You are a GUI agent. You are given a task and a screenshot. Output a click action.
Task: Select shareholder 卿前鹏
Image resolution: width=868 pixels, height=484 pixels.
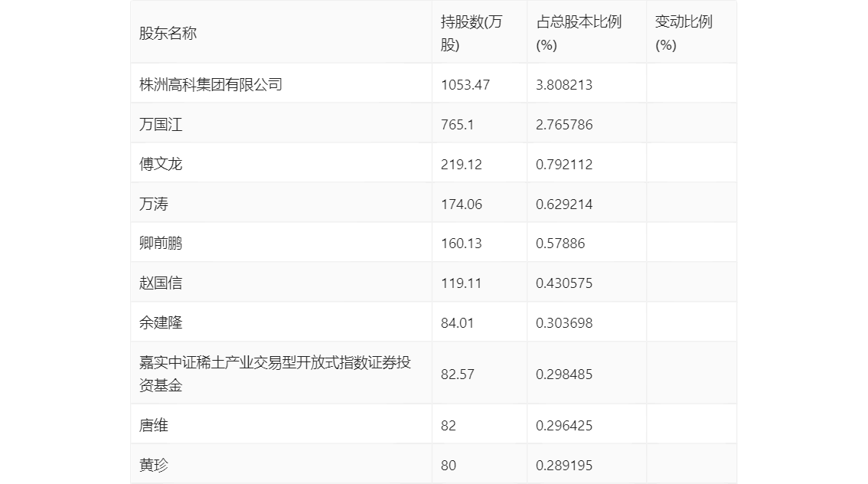pyautogui.click(x=161, y=243)
